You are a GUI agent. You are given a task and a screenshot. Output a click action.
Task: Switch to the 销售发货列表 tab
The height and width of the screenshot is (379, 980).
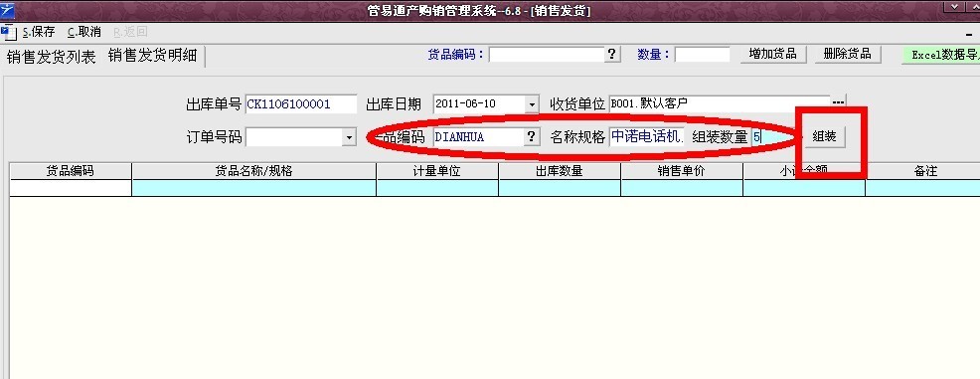[x=52, y=57]
